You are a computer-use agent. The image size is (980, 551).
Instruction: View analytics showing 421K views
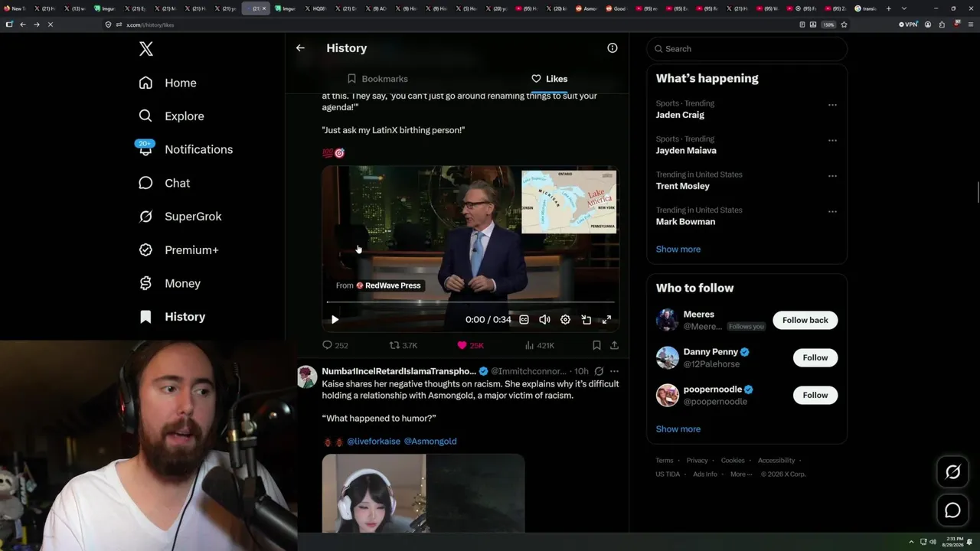coord(539,345)
